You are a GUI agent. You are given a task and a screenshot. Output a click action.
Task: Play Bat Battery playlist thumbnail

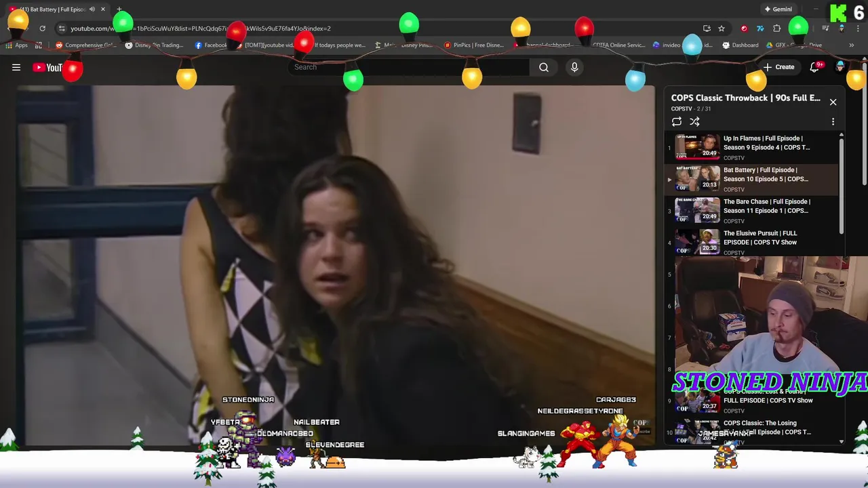click(697, 178)
